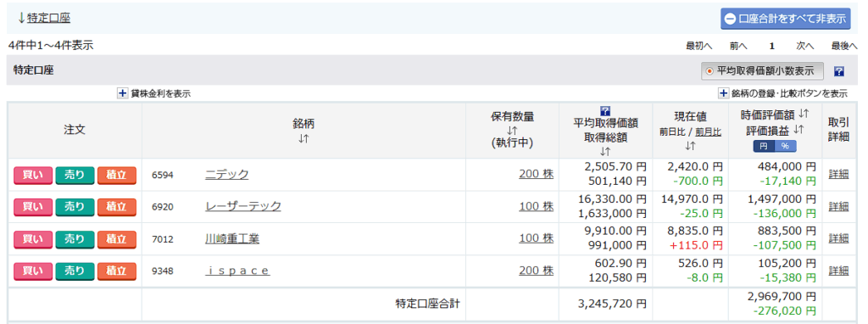Jump to 最後へ pagination link
This screenshot has width=868, height=324.
coord(844,46)
